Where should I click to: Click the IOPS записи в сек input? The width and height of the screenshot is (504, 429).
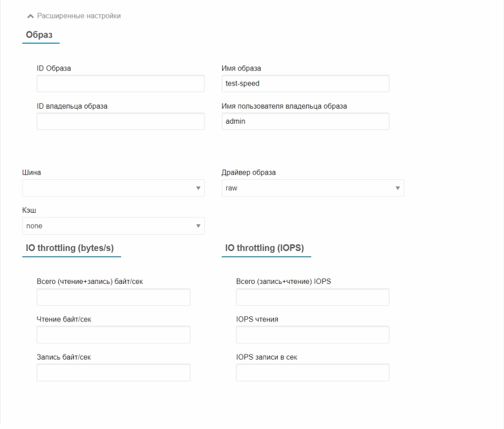click(312, 372)
